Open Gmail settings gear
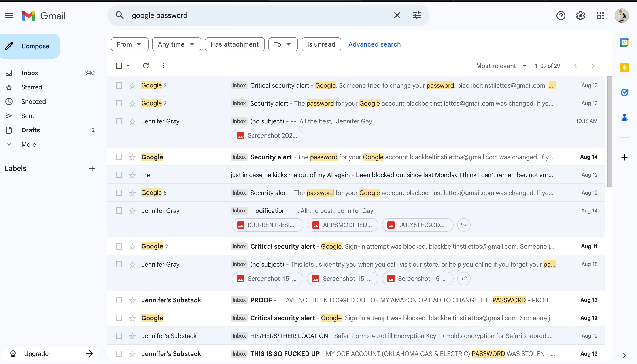This screenshot has height=364, width=637. point(580,16)
